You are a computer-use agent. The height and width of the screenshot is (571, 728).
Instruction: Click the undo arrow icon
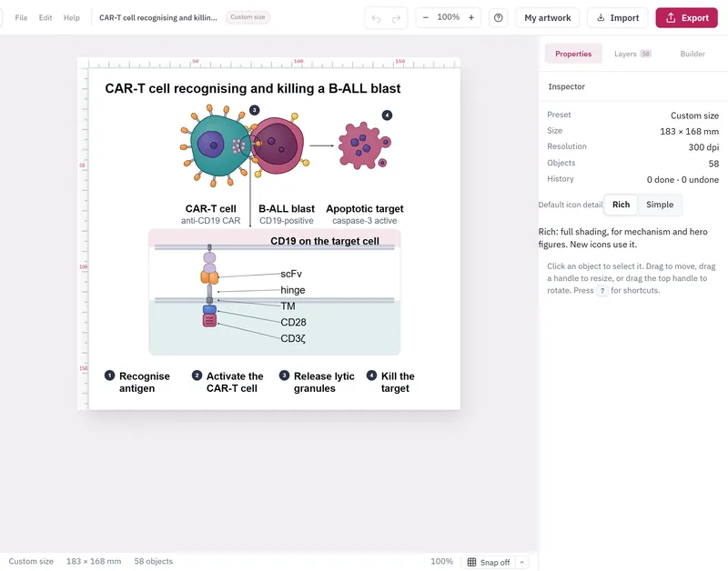click(x=376, y=18)
